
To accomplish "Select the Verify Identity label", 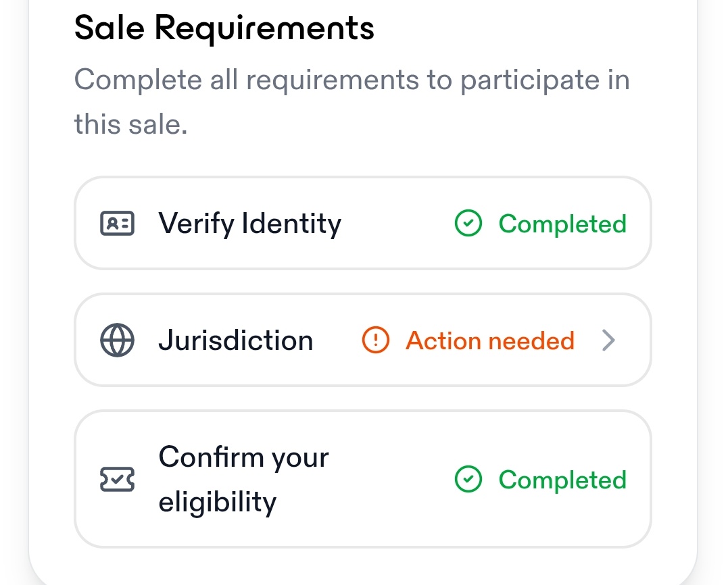I will click(x=249, y=224).
